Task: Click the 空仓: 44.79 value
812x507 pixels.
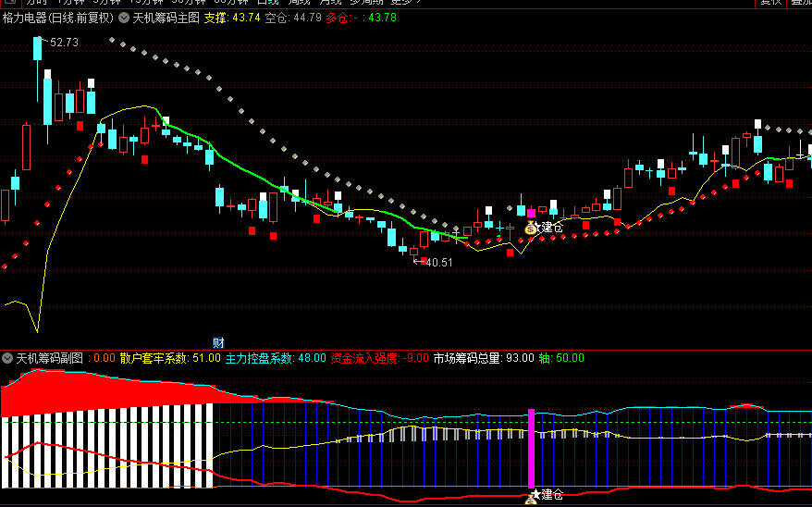Action: click(x=293, y=18)
